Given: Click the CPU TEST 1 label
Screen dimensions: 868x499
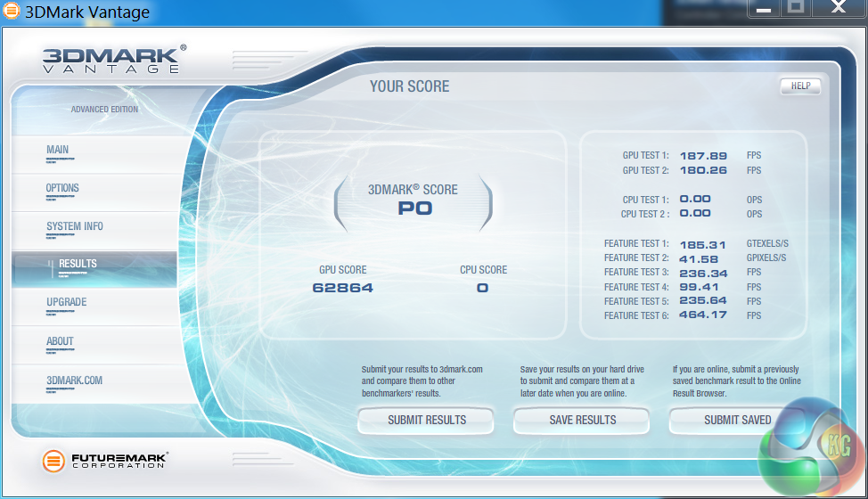Looking at the screenshot, I should (645, 200).
